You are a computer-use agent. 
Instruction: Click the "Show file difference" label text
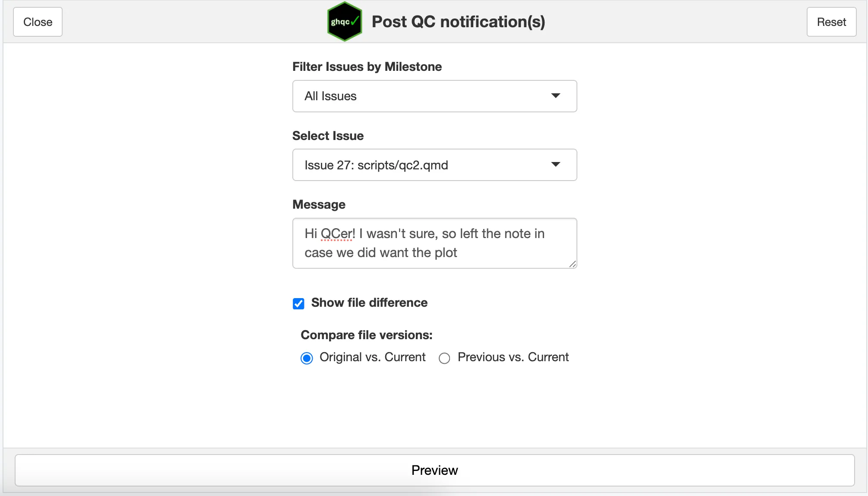[x=369, y=302]
